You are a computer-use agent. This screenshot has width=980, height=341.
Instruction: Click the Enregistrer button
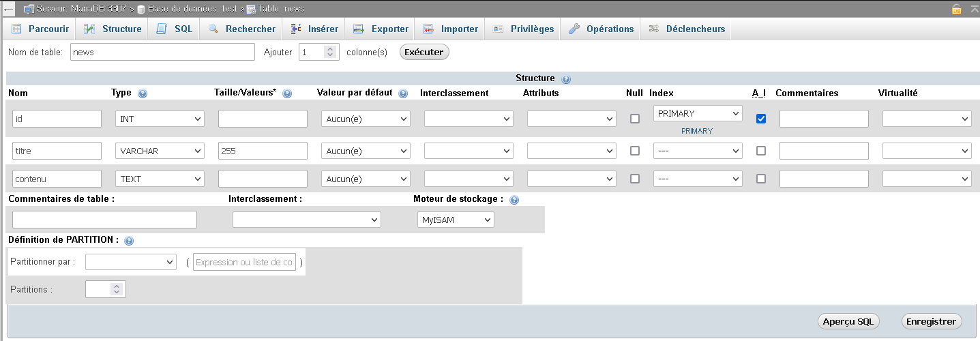point(932,321)
